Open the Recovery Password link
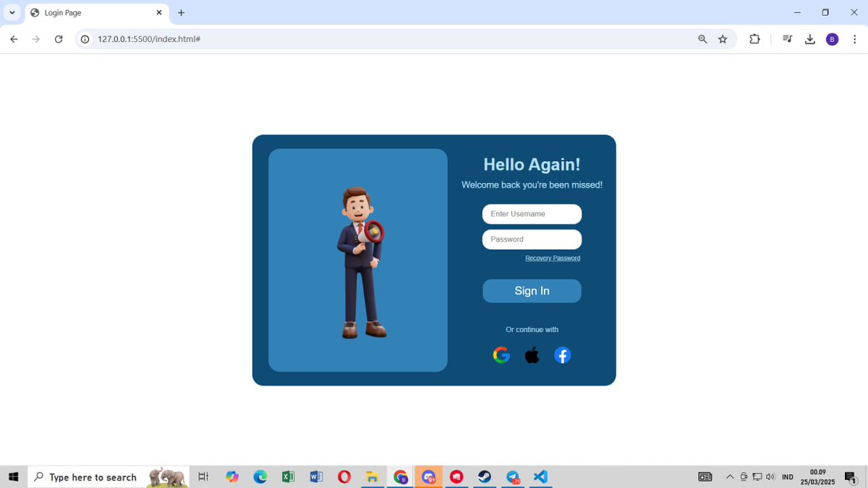This screenshot has width=868, height=488. pos(552,257)
